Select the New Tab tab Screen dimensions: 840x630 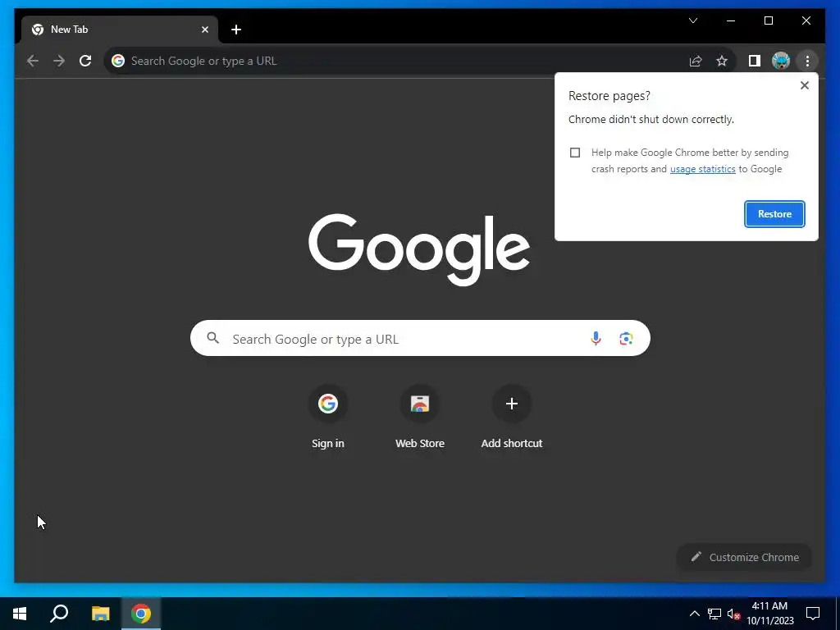pyautogui.click(x=120, y=30)
